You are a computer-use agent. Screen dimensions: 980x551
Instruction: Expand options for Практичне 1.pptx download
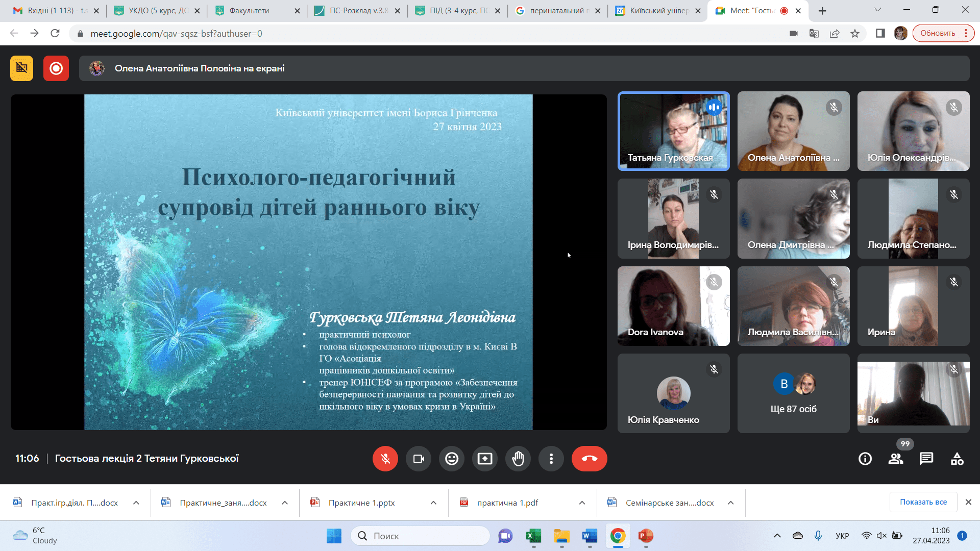[x=433, y=503]
